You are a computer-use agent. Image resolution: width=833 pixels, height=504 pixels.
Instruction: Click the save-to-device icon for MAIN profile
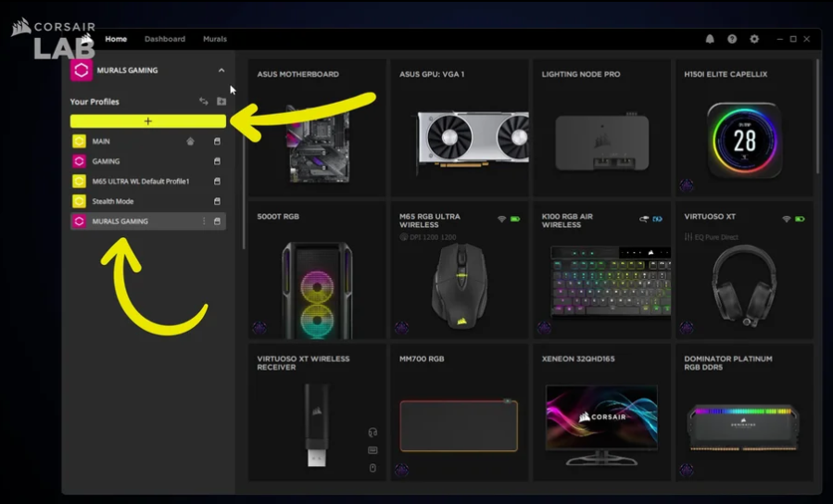(x=217, y=141)
